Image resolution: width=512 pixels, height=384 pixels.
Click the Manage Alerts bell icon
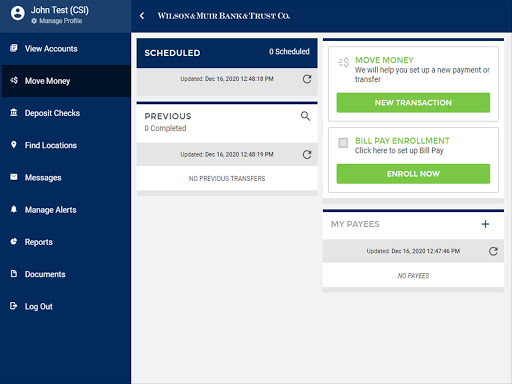pyautogui.click(x=14, y=209)
